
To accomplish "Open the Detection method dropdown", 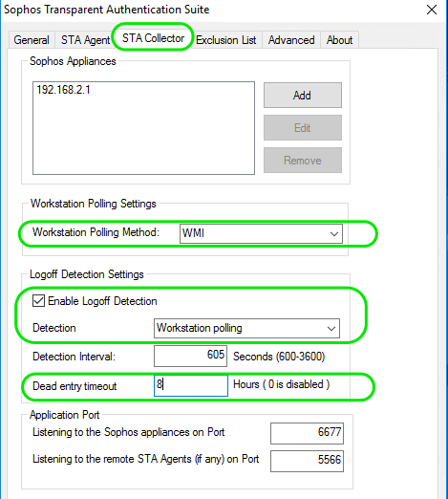I will click(x=246, y=328).
